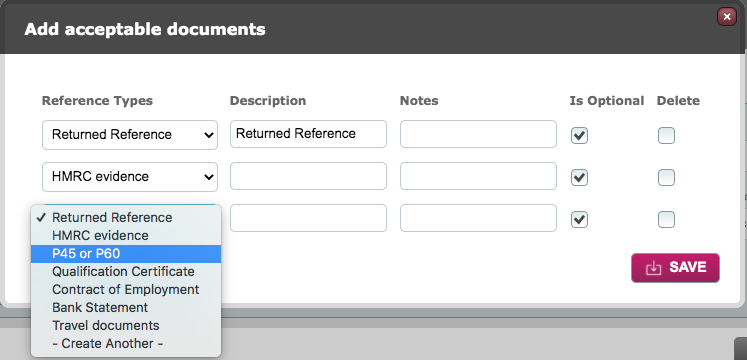
Task: Click the Reference Types column header
Action: 97,101
